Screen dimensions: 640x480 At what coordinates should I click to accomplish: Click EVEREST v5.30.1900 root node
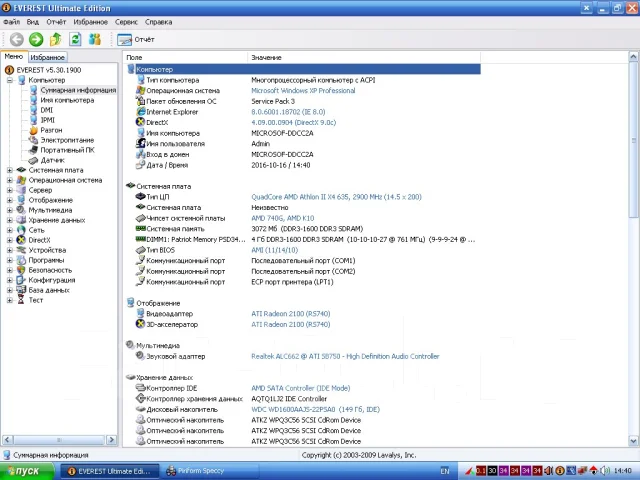pos(49,70)
